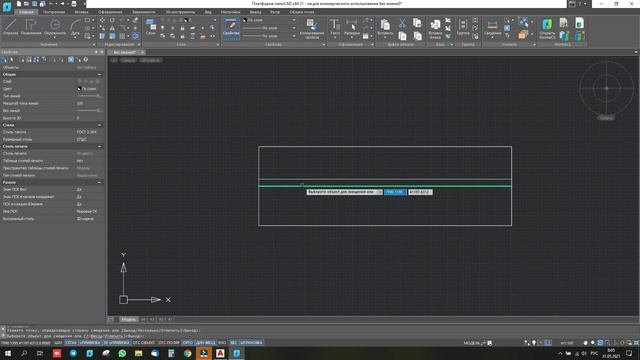Select the Полилиния polyline tool

pyautogui.click(x=31, y=27)
